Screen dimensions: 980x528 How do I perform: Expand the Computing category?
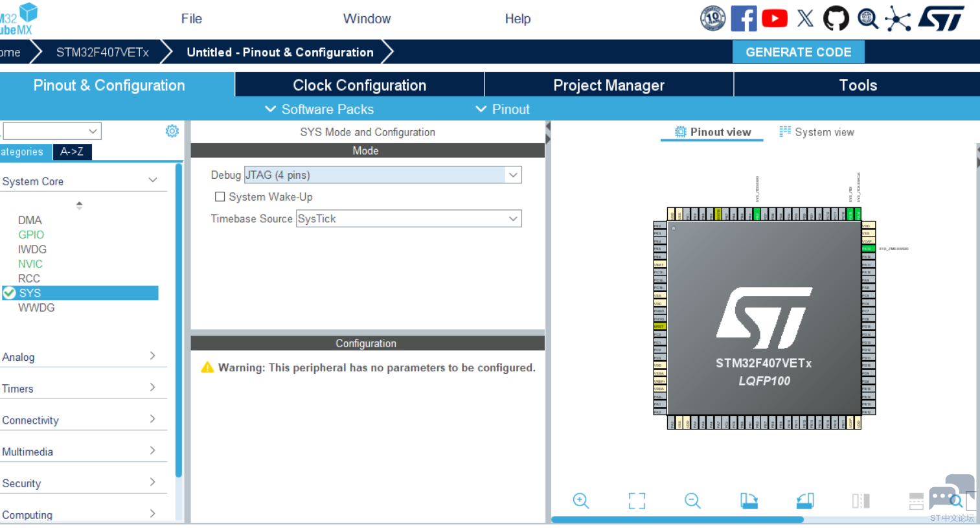[x=153, y=514]
